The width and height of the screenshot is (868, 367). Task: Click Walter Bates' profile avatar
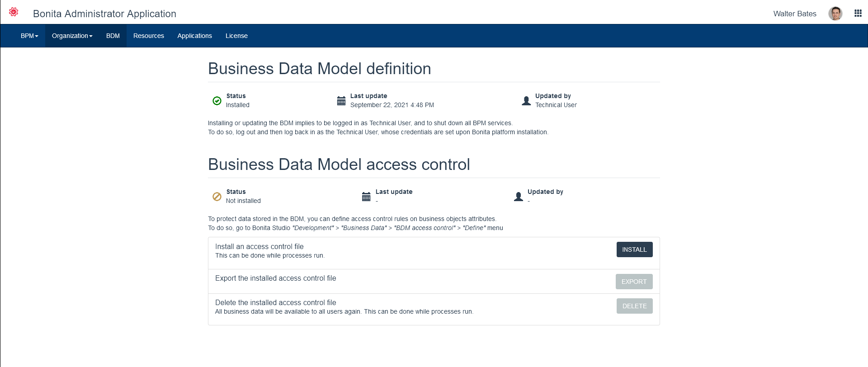(835, 14)
